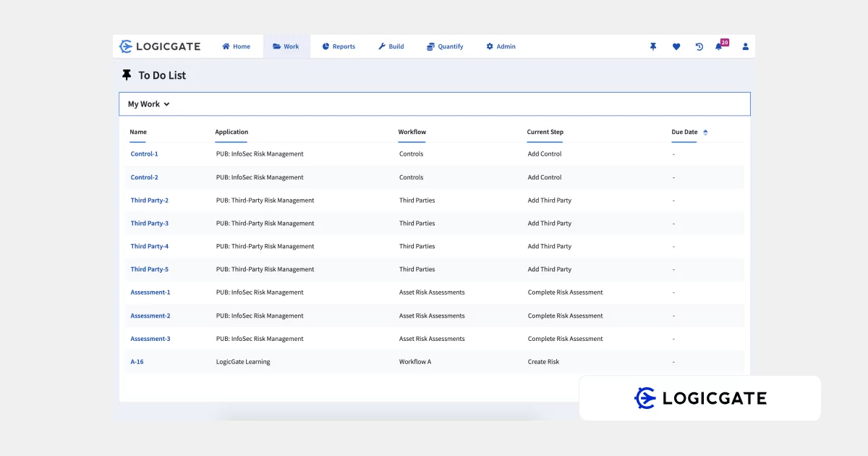Click Third Parties workflow in Third Party-5 row
The image size is (868, 456).
tap(417, 269)
